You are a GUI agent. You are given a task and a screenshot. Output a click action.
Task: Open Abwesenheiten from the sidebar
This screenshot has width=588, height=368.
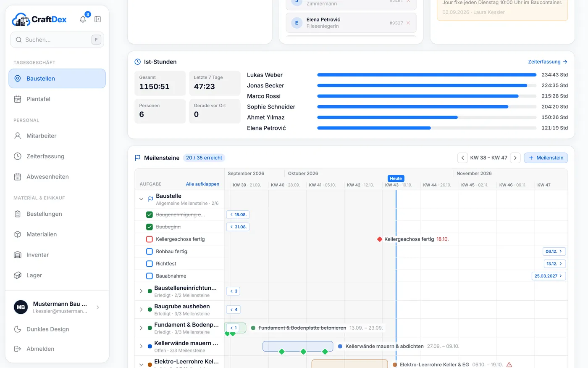tap(57, 177)
